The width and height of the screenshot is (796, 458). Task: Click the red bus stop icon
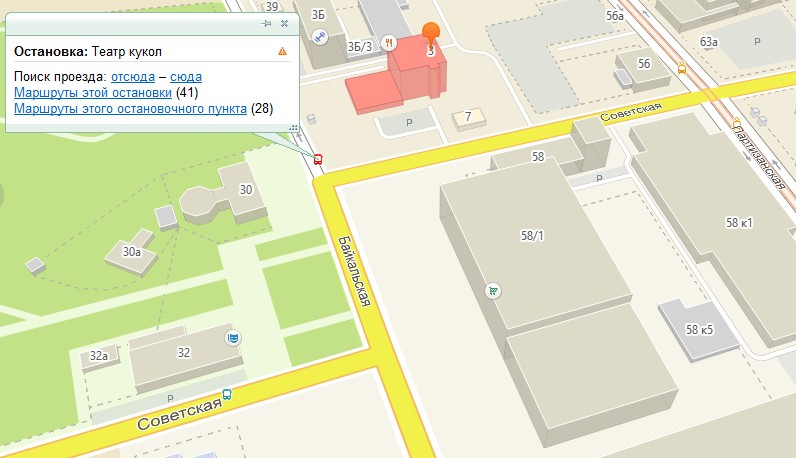[318, 159]
